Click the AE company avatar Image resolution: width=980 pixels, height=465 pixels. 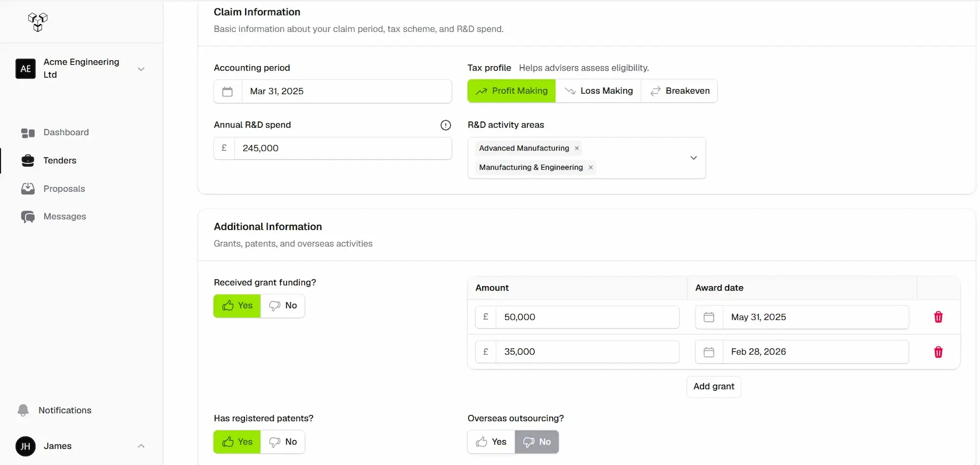[x=25, y=69]
